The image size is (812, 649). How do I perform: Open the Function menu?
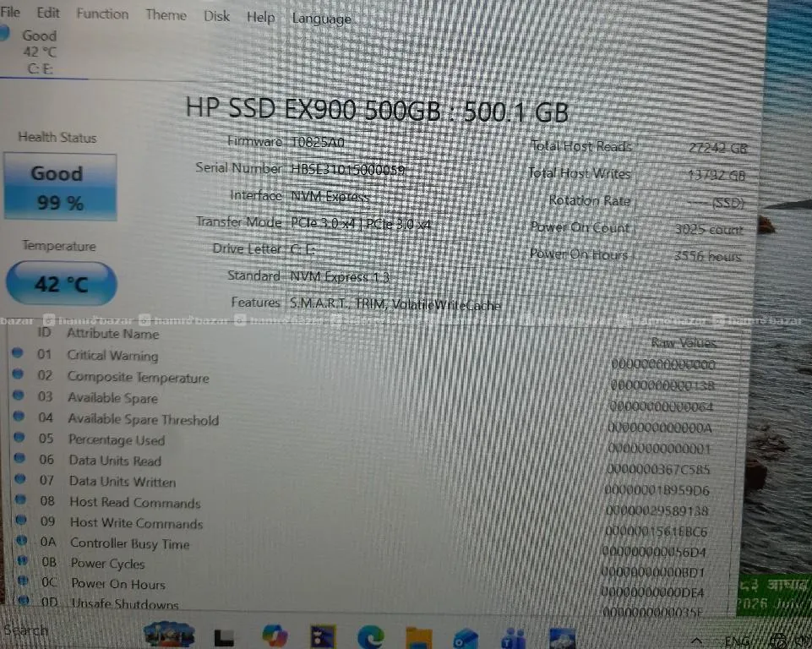[102, 14]
